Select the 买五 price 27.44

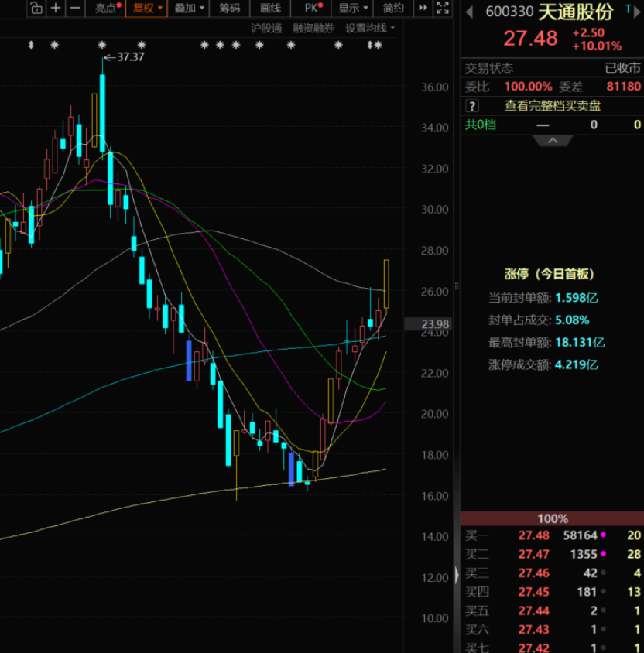(x=533, y=610)
